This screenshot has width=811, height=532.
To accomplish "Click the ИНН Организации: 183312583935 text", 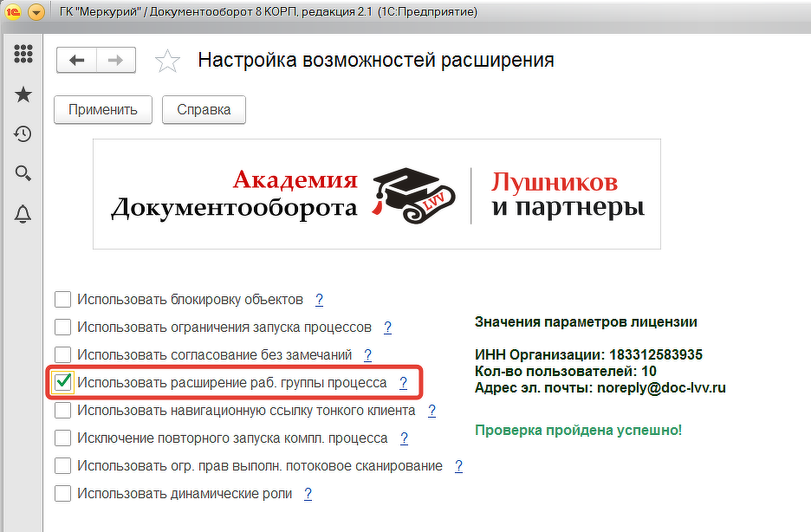I will (588, 354).
